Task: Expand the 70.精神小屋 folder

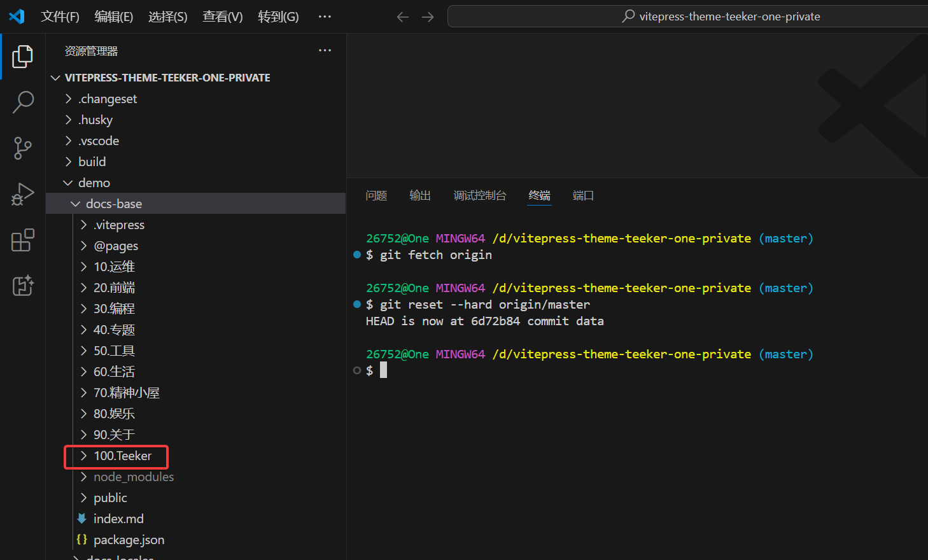Action: 196,393
